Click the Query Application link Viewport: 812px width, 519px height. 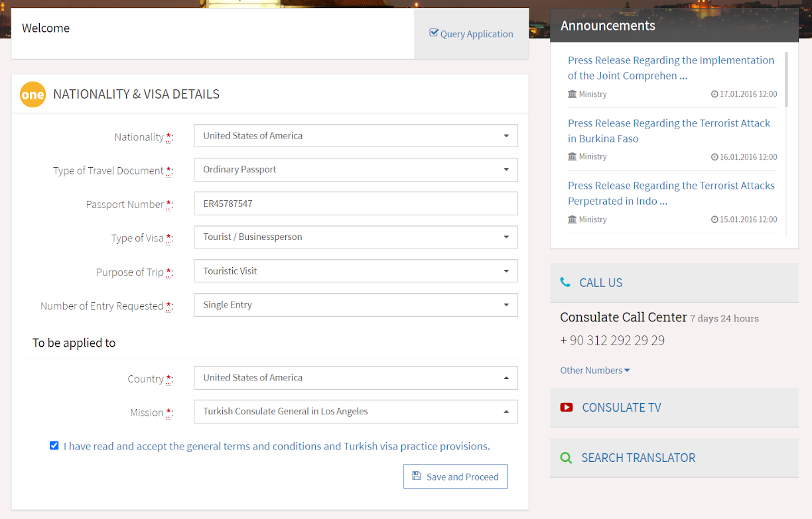click(x=472, y=34)
